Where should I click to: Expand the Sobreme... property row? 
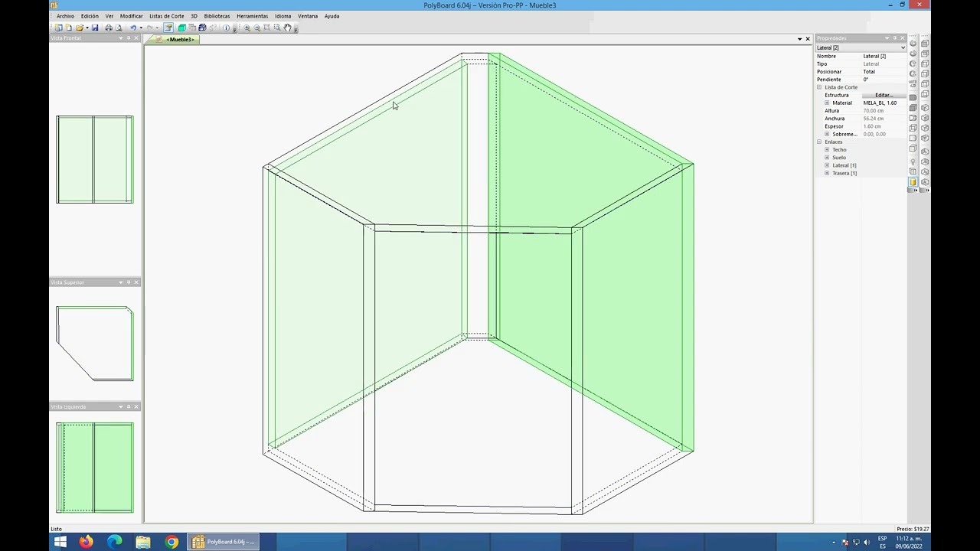[827, 134]
